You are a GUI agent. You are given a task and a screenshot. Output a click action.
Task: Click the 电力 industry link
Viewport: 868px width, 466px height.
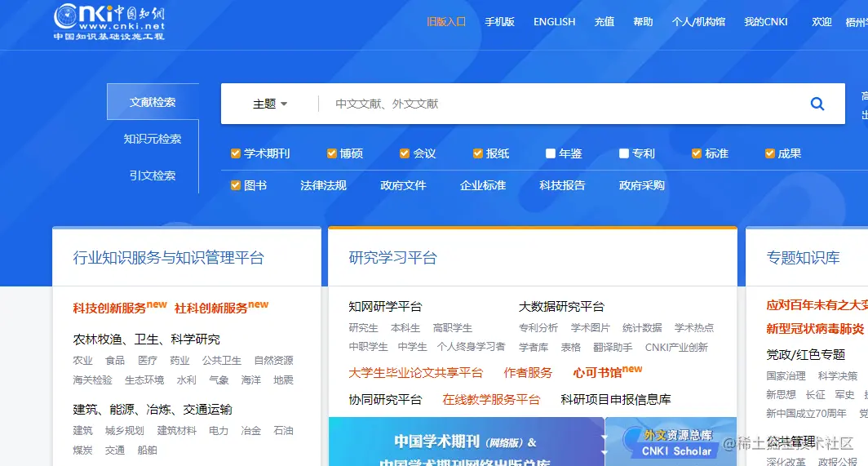point(218,430)
